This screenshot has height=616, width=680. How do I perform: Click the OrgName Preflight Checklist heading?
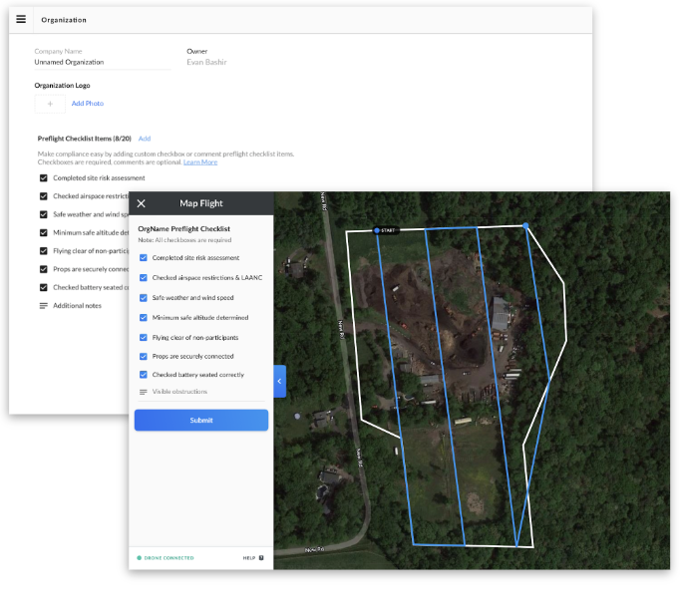pyautogui.click(x=183, y=229)
